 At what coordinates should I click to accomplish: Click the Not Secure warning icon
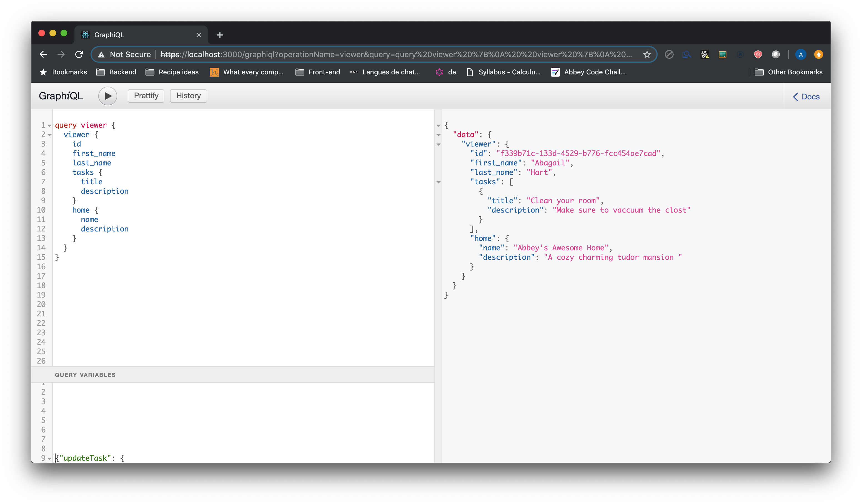point(101,55)
